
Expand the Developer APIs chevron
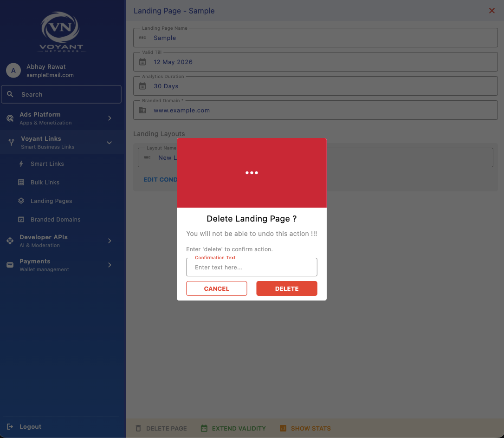click(x=110, y=241)
